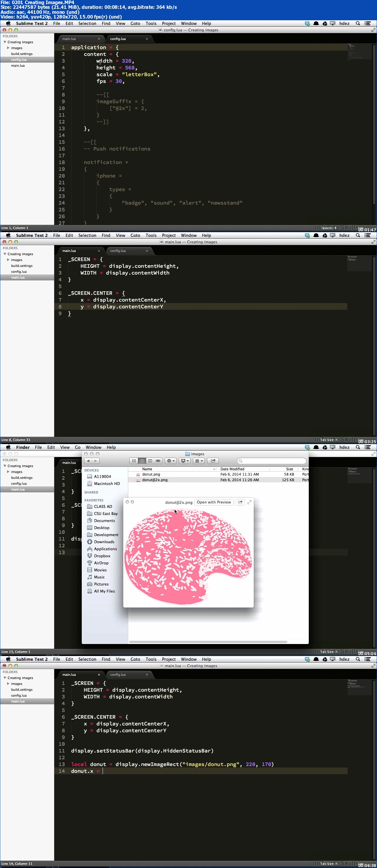
Task: Click the share icon in Quick Look panel
Action: [240, 502]
